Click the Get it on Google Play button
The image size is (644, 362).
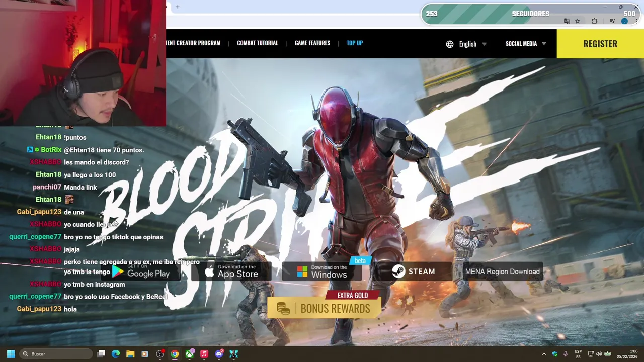pos(140,271)
